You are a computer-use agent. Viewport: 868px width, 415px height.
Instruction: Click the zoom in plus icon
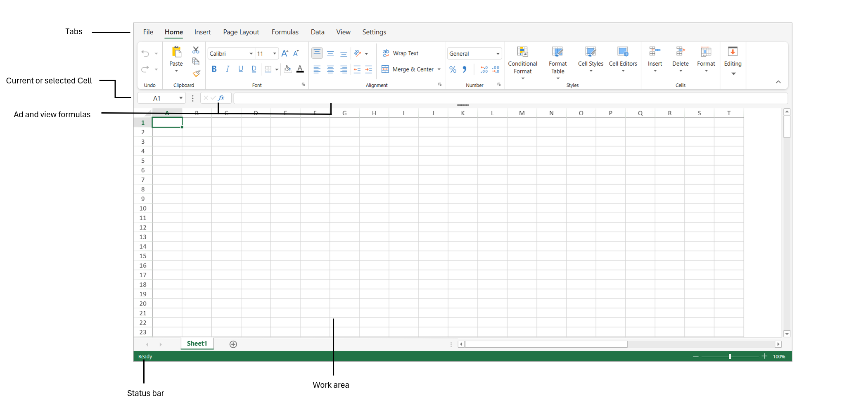[x=764, y=356]
